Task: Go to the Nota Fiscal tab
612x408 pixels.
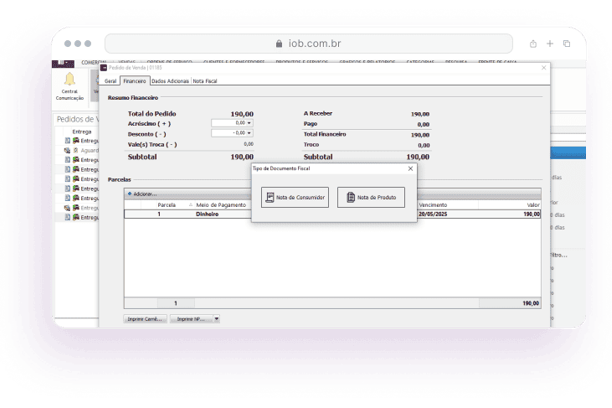Action: point(205,81)
